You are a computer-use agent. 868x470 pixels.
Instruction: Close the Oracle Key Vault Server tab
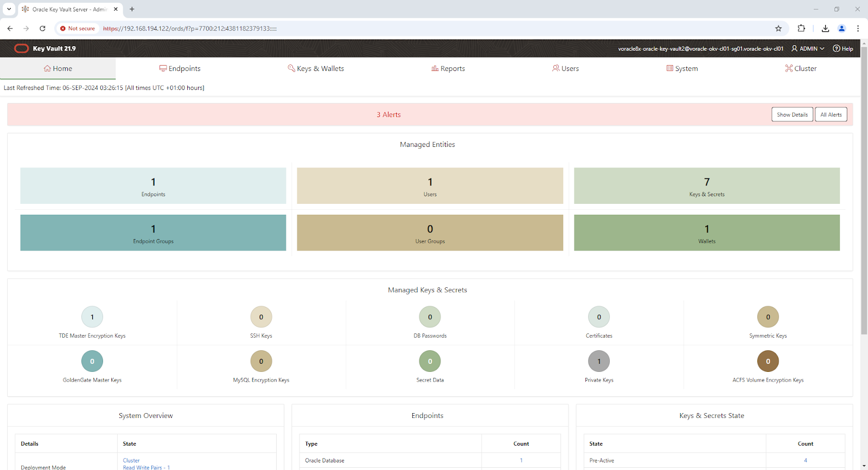pyautogui.click(x=116, y=9)
